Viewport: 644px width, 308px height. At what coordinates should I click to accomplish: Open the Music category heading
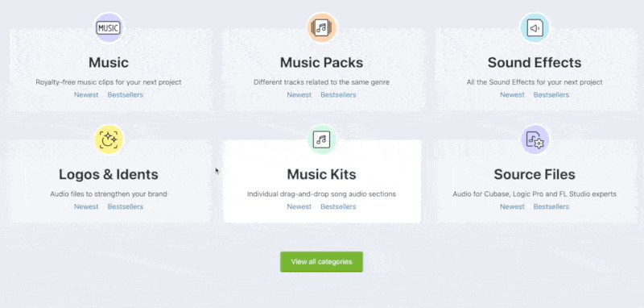point(109,63)
